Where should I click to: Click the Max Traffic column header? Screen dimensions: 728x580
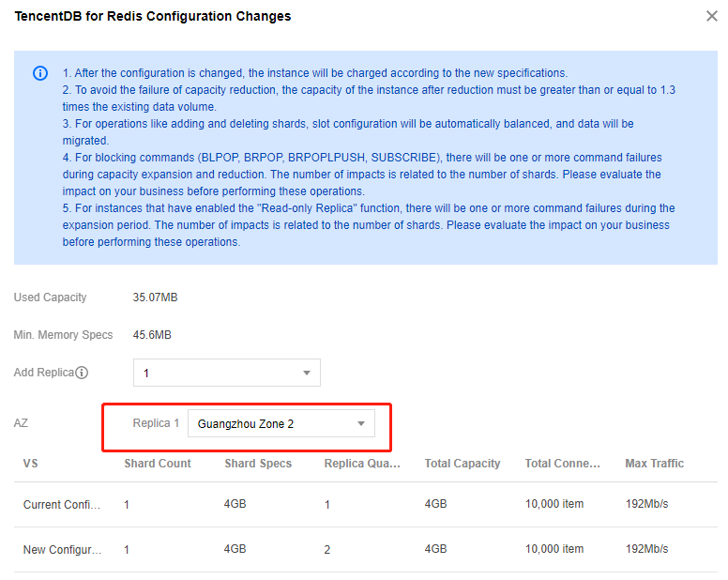pos(654,464)
